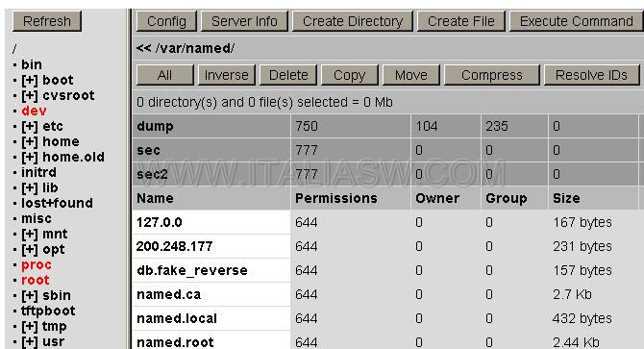The image size is (644, 349).
Task: Open the home folder name in tree
Action: (62, 141)
